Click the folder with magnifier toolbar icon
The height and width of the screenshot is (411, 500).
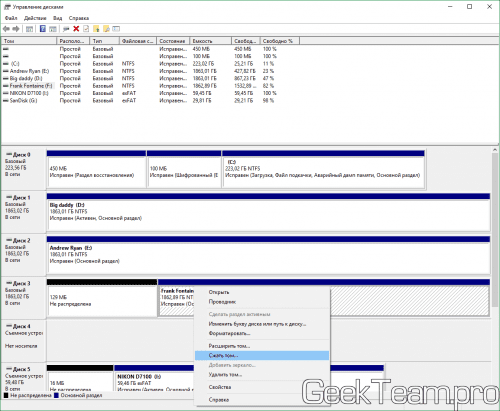pos(106,29)
